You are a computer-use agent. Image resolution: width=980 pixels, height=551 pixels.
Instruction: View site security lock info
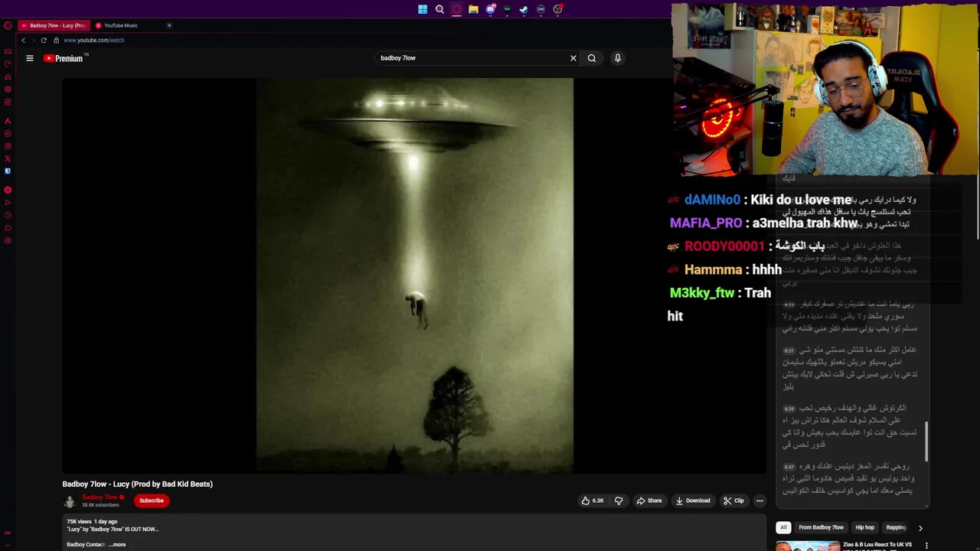[x=56, y=40]
